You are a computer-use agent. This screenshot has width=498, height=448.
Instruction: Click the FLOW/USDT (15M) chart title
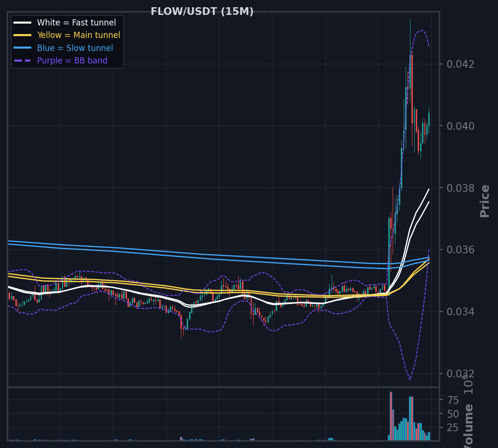[x=202, y=12]
